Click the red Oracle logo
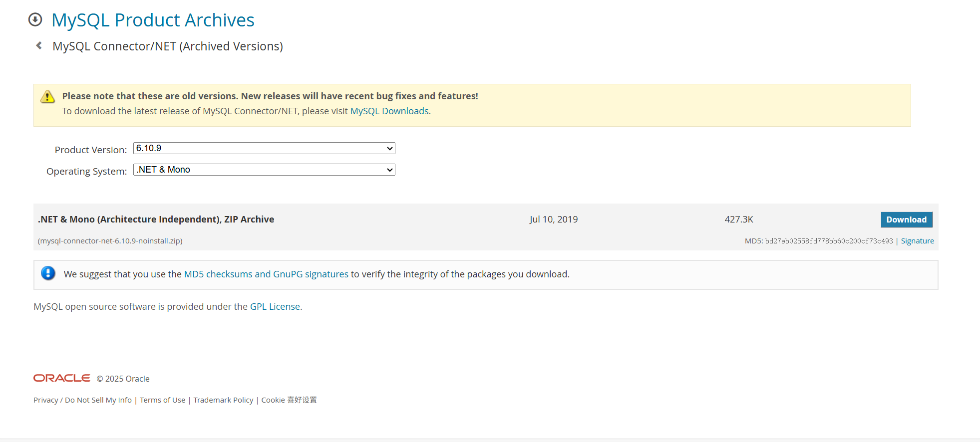The image size is (980, 442). pos(61,378)
